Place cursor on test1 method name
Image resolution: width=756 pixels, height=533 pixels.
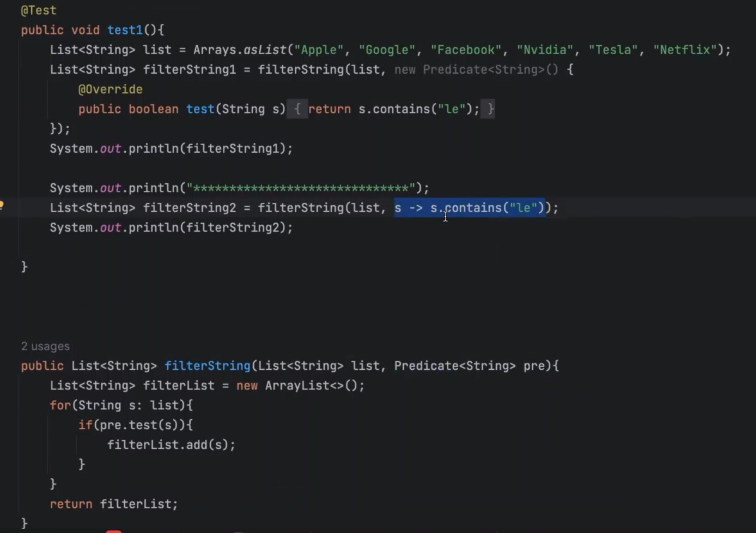pyautogui.click(x=125, y=30)
